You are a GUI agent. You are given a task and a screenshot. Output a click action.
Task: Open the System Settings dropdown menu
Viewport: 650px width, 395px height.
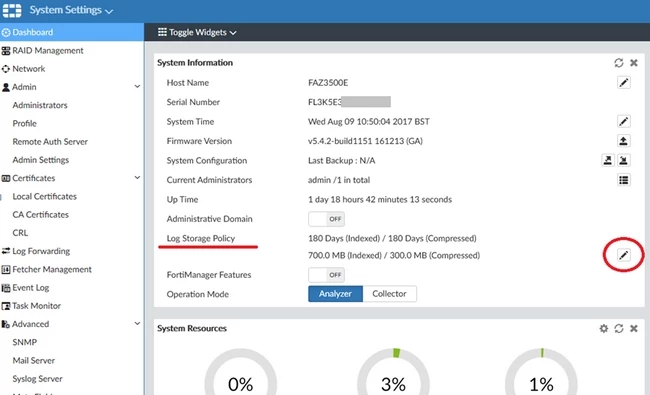[x=71, y=10]
